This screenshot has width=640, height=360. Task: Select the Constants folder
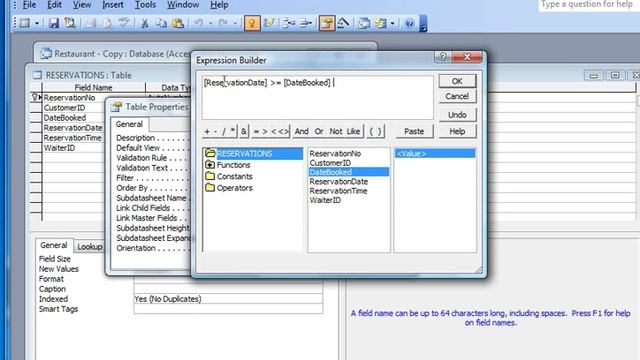[x=234, y=176]
